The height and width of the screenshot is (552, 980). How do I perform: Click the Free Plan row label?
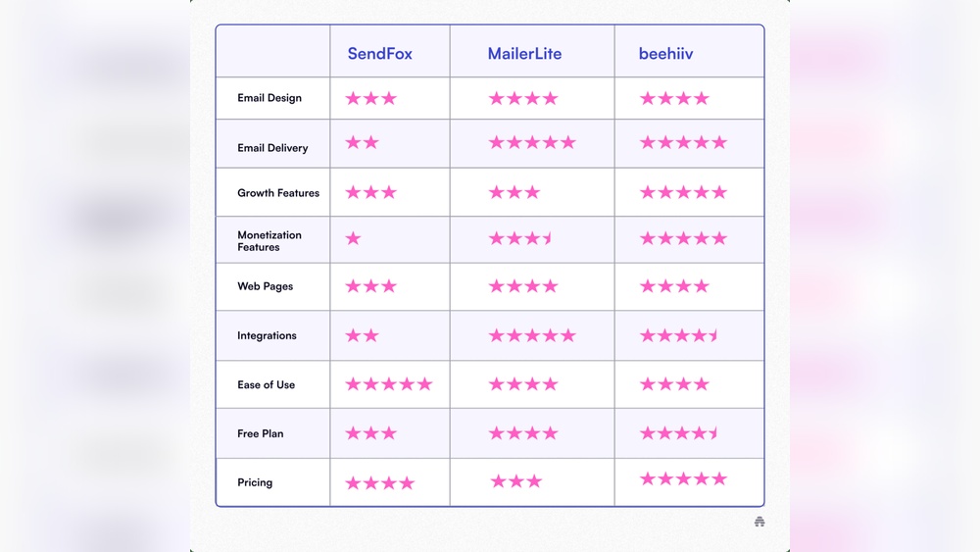[x=261, y=433]
